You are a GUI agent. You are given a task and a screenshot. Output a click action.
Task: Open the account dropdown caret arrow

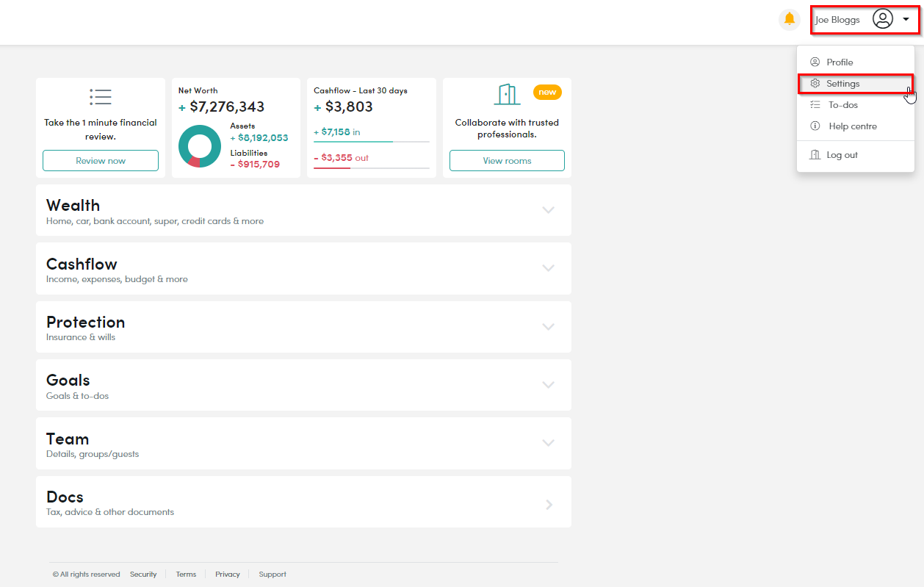(906, 20)
